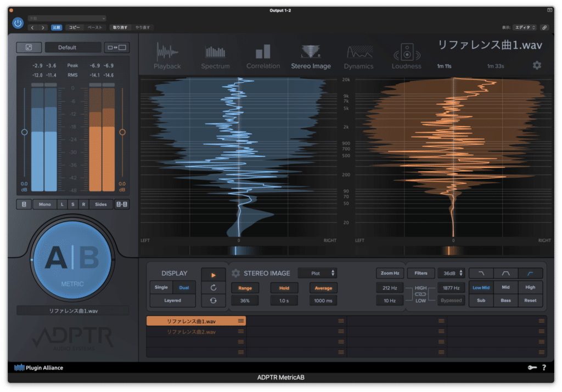Screen dimensions: 562x392
Task: Click the 比較 compare button
Action: [x=57, y=27]
